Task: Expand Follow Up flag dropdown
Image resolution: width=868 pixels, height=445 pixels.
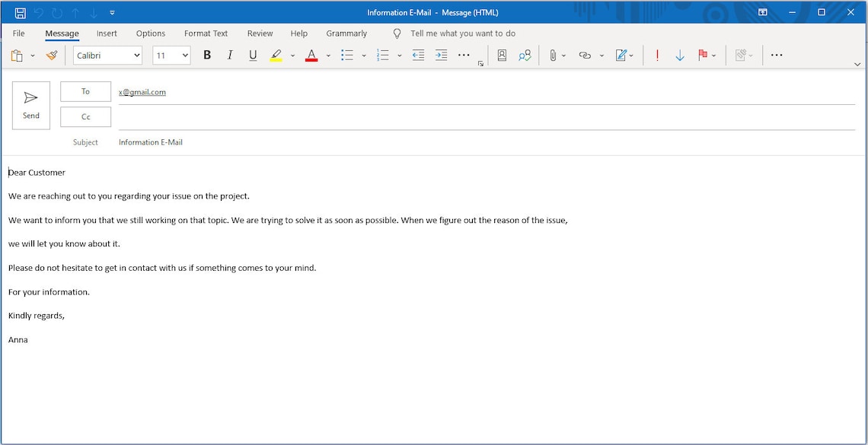Action: pyautogui.click(x=713, y=56)
